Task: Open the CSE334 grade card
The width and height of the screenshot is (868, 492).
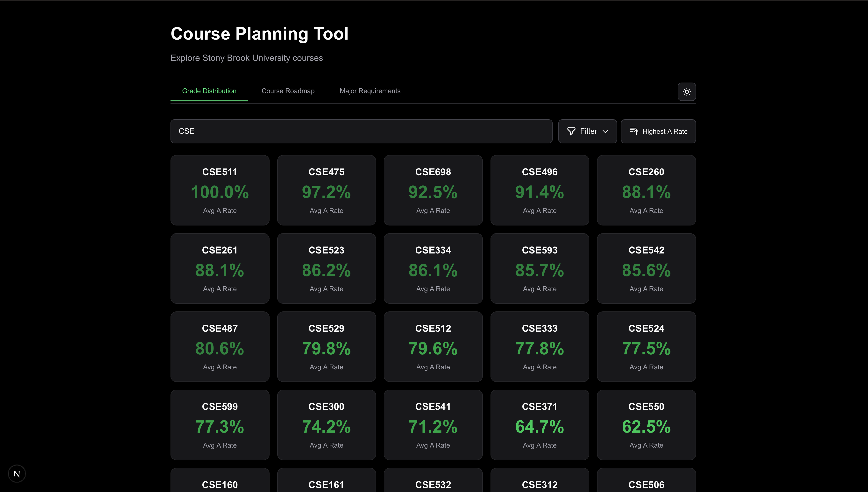Action: [x=433, y=268]
